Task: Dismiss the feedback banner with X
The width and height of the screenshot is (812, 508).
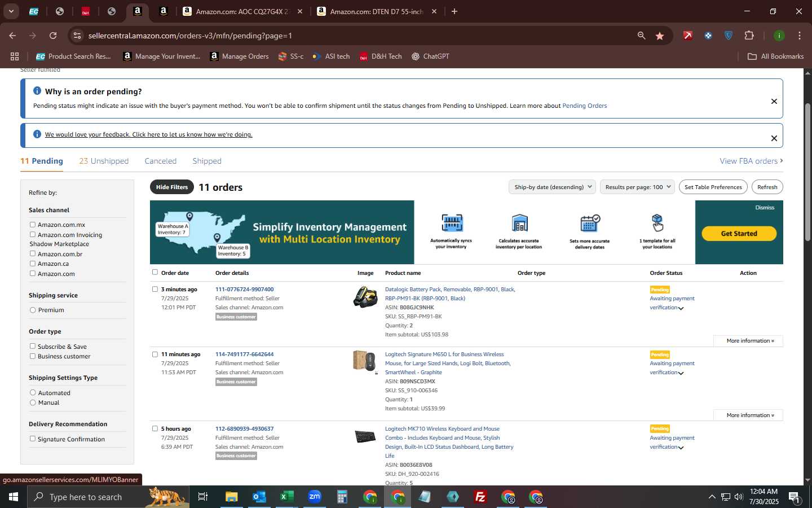Action: [x=774, y=138]
